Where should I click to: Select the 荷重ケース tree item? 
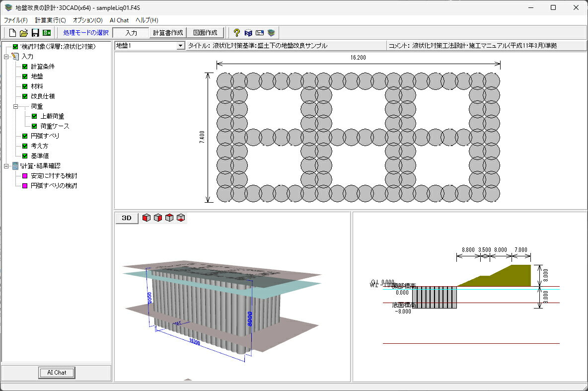tap(55, 126)
